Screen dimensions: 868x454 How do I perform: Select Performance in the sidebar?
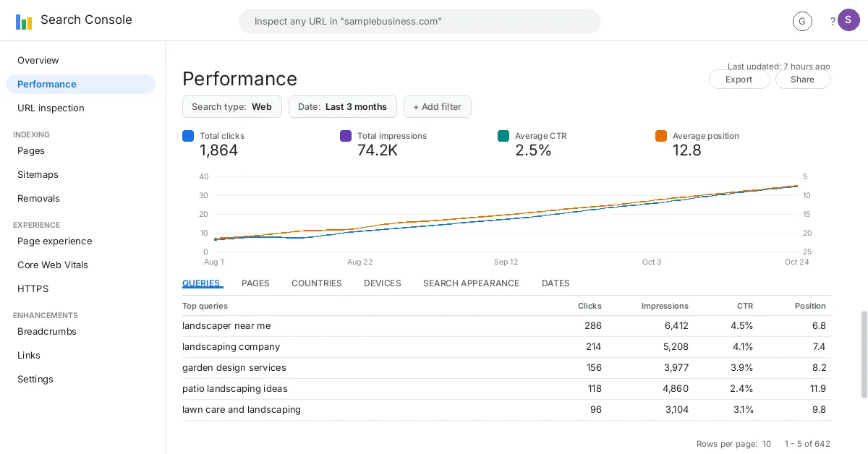[x=80, y=84]
